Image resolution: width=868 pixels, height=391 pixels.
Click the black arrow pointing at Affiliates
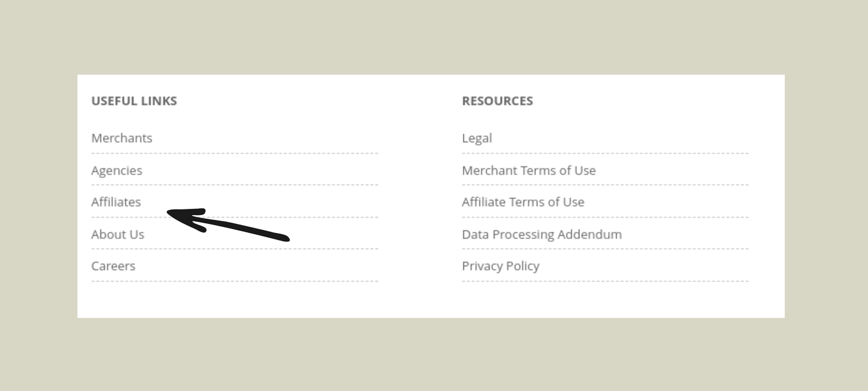[231, 224]
